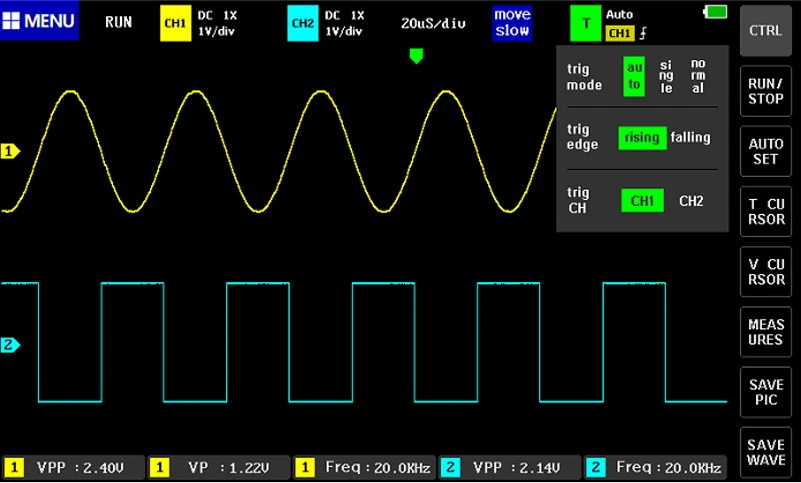
Task: Toggle the move slow setting
Action: 512,23
